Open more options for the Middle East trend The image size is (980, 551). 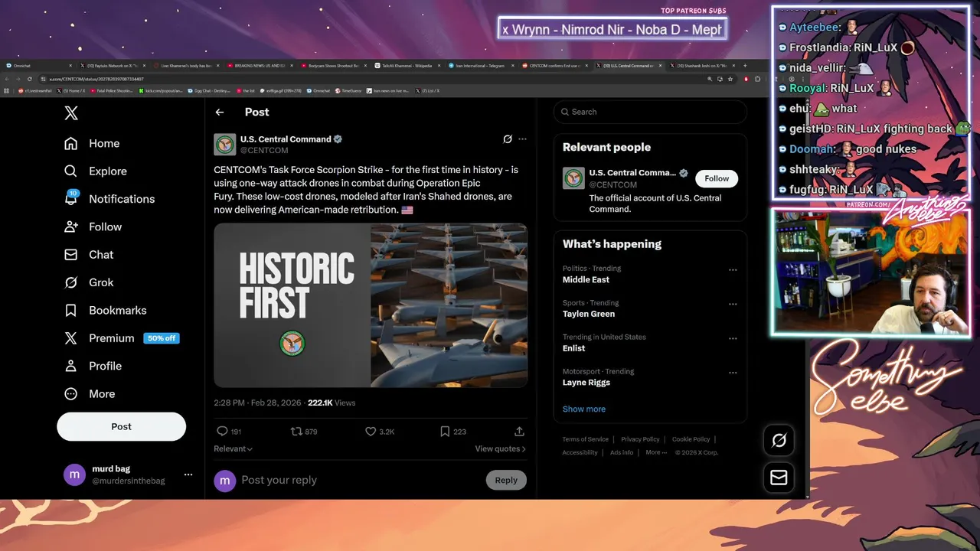(733, 269)
